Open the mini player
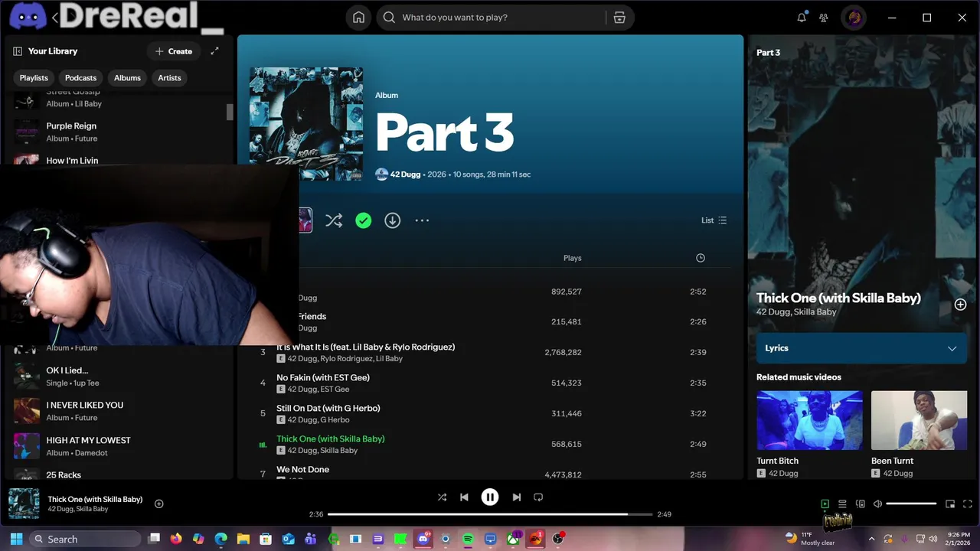This screenshot has width=980, height=551. (x=950, y=504)
